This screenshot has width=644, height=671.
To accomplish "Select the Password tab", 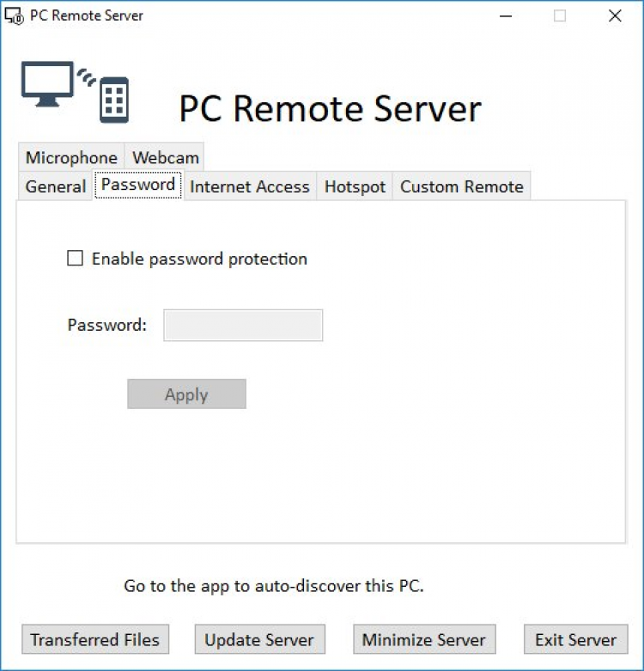I will tap(138, 185).
